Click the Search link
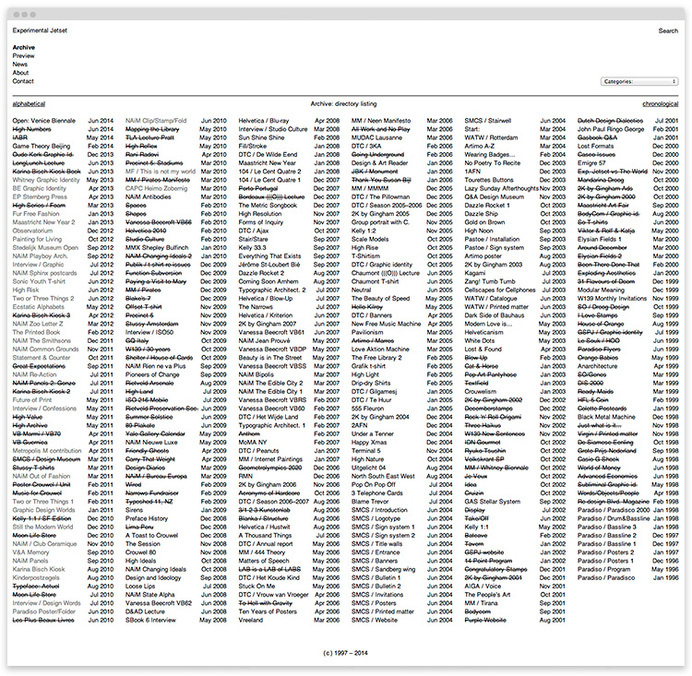Image resolution: width=692 pixels, height=676 pixels. tap(668, 31)
